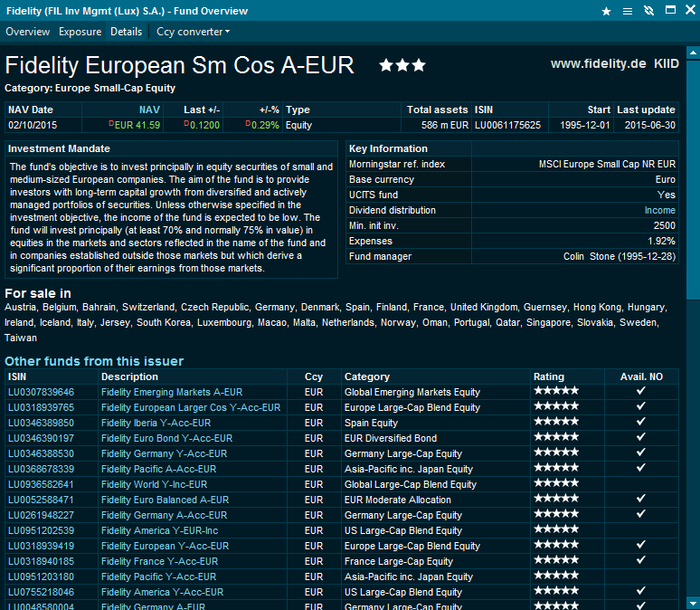Open the KIID document link
The width and height of the screenshot is (700, 610).
(667, 64)
